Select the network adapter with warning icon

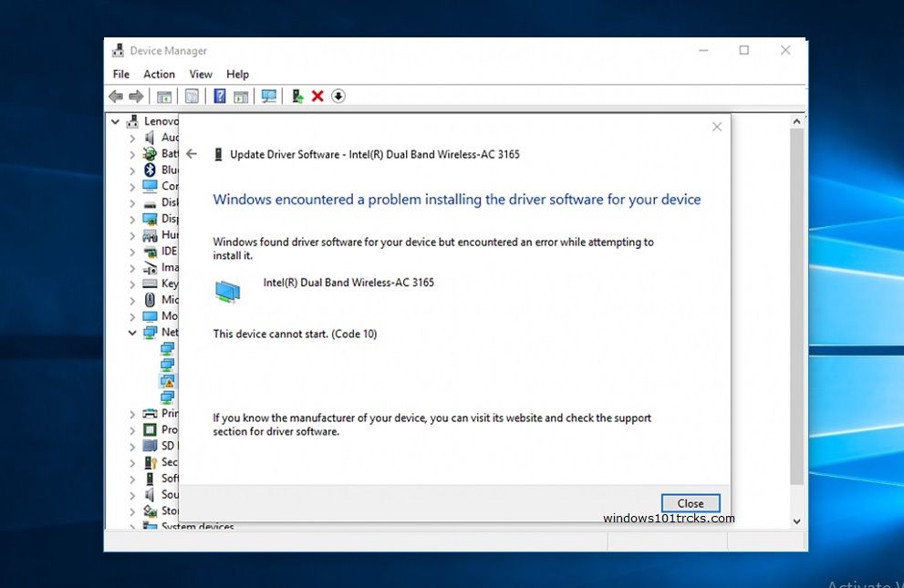[168, 381]
